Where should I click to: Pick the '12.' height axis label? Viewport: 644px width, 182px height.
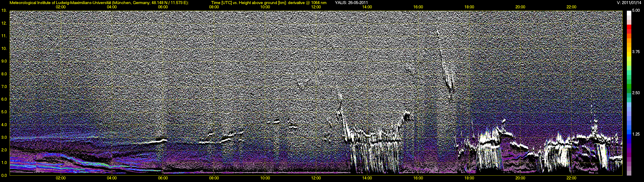(4, 23)
